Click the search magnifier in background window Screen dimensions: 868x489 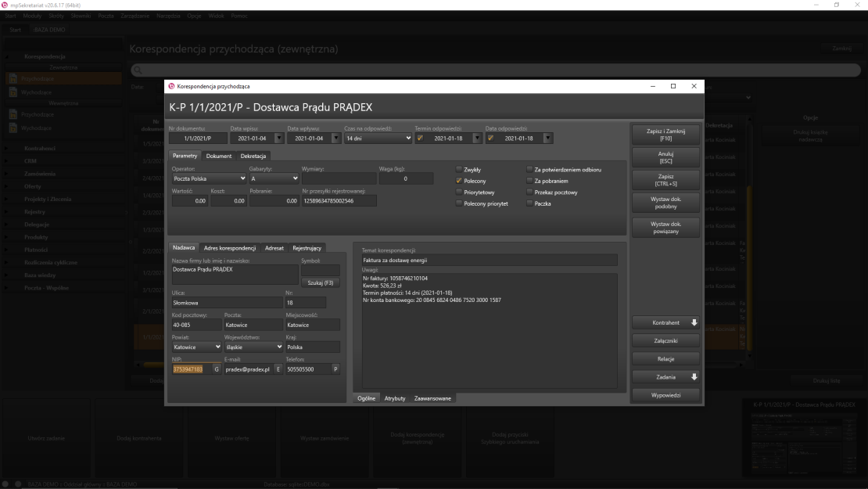(x=138, y=70)
